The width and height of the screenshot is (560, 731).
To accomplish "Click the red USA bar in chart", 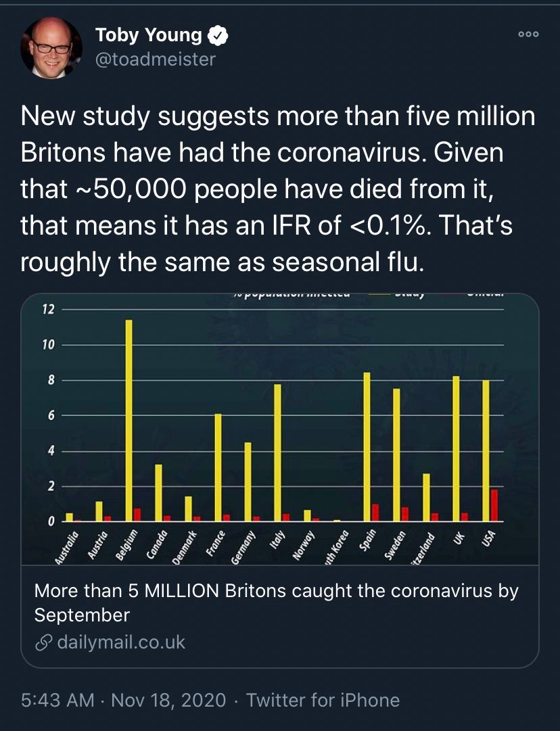I will point(494,505).
